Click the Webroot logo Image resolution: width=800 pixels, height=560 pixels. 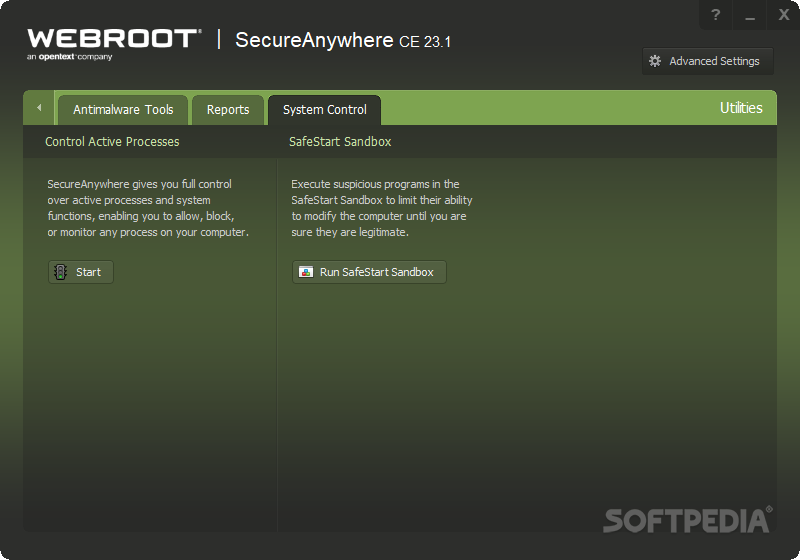[x=114, y=44]
